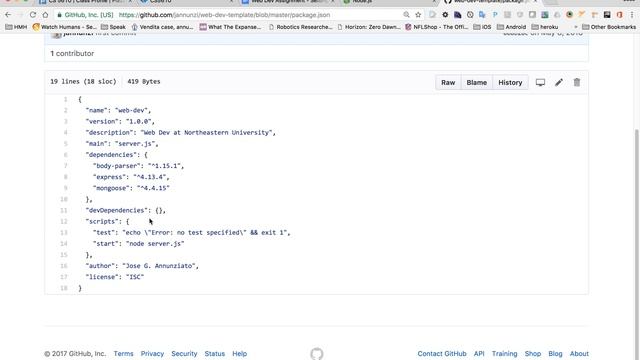Open the Shop footer link
This screenshot has height=360, width=640.
pos(533,353)
